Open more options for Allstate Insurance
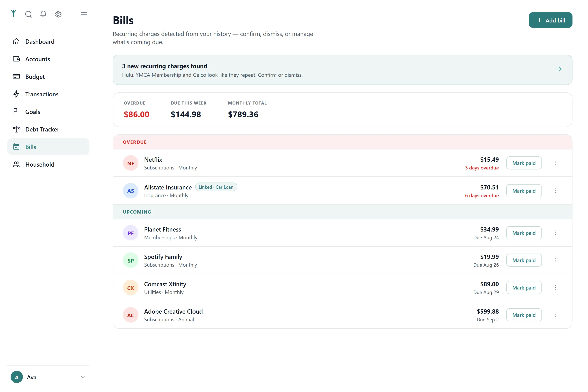The height and width of the screenshot is (392, 588). tap(556, 191)
